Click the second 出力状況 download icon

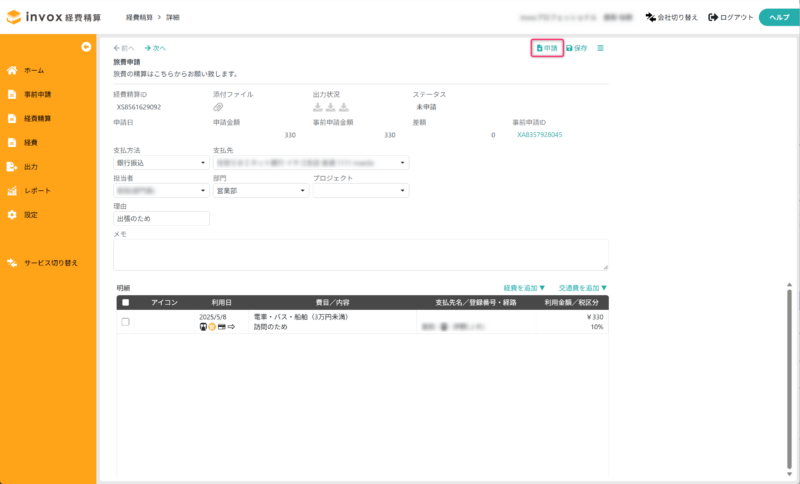[331, 107]
